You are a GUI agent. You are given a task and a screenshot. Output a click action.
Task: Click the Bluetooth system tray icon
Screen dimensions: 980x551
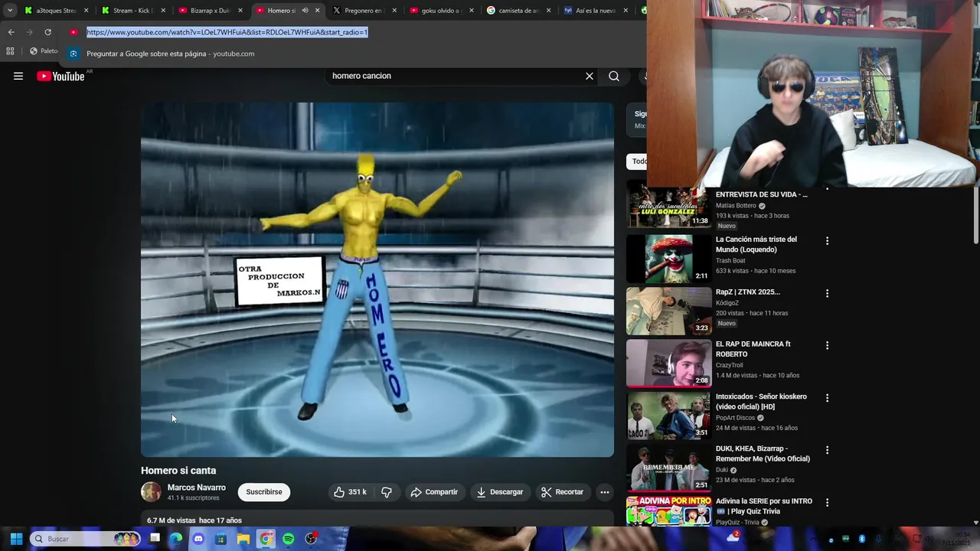(862, 539)
